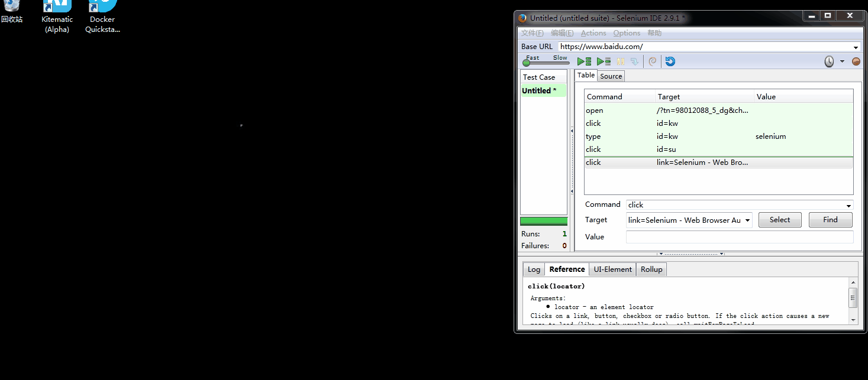Screen dimensions: 868x380
Task: Toggle the round record button
Action: click(x=856, y=61)
